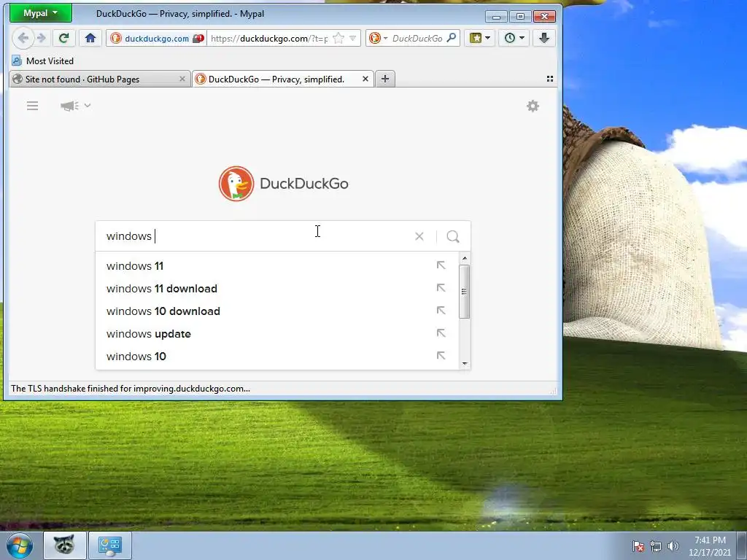Click the DuckDuckGo logo
The image size is (747, 560).
point(284,184)
